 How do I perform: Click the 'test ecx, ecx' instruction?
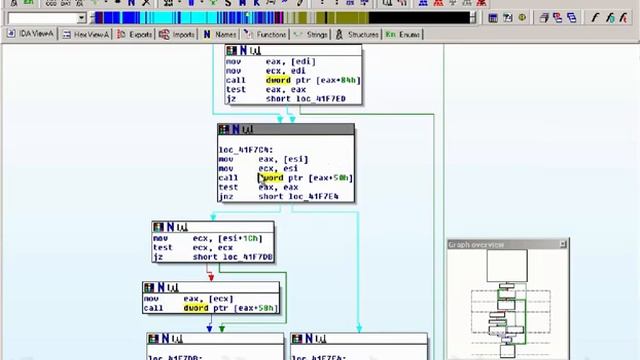click(193, 247)
